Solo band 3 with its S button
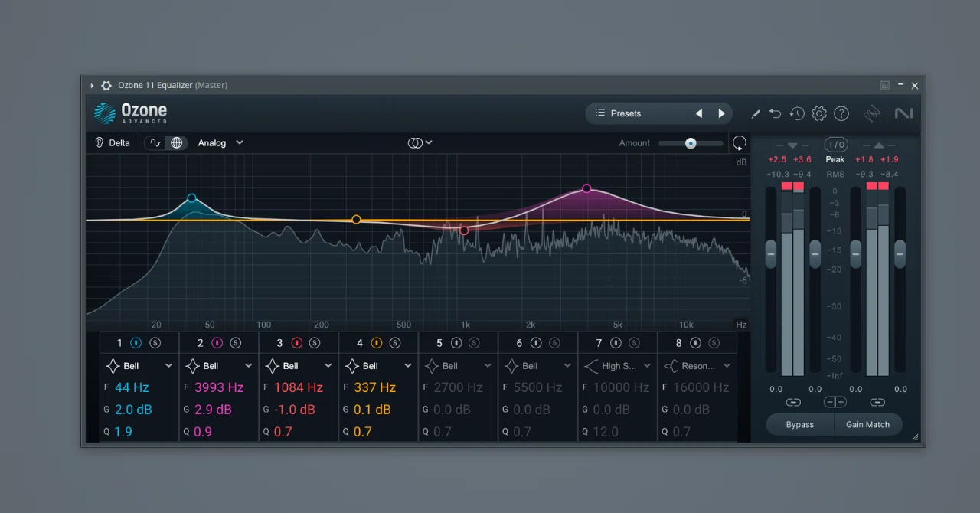The height and width of the screenshot is (513, 980). (315, 343)
